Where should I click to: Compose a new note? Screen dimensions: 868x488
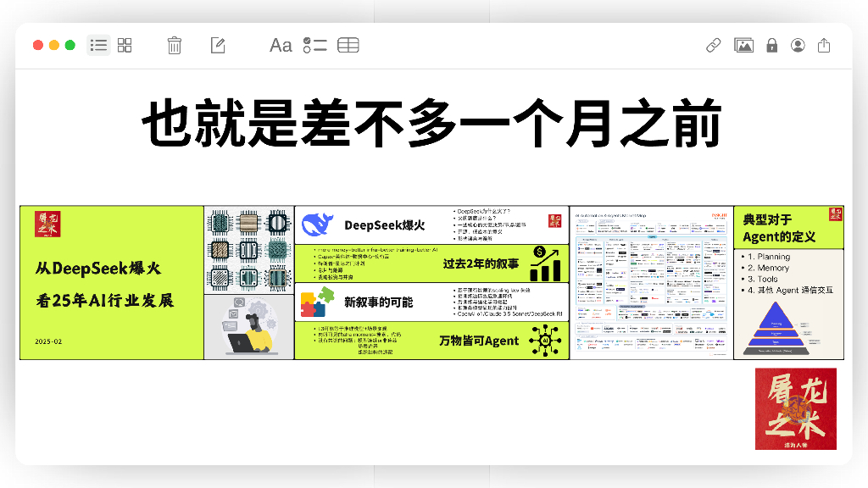coord(218,46)
